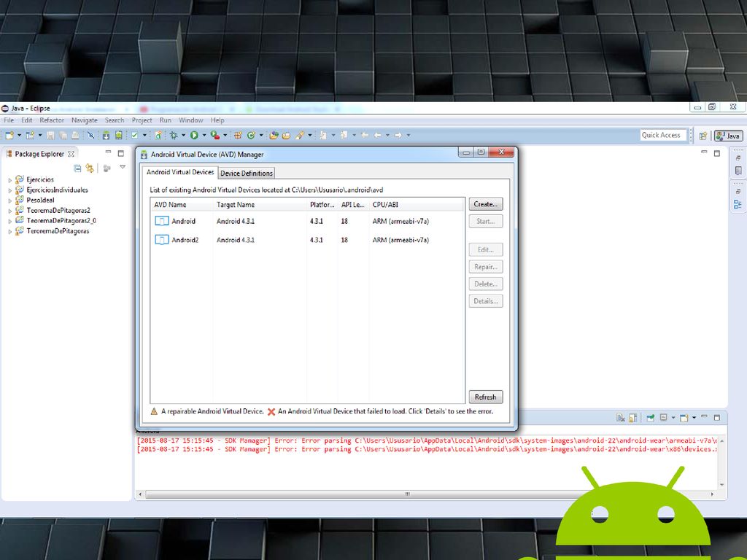Click the Save disk icon in toolbar
The height and width of the screenshot is (560, 747).
pyautogui.click(x=50, y=135)
